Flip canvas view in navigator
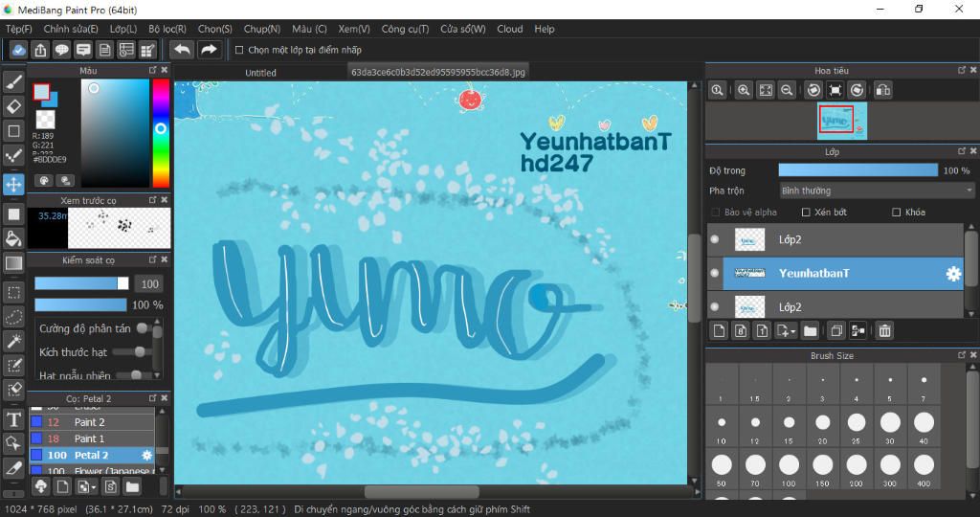The height and width of the screenshot is (517, 980). pyautogui.click(x=883, y=90)
